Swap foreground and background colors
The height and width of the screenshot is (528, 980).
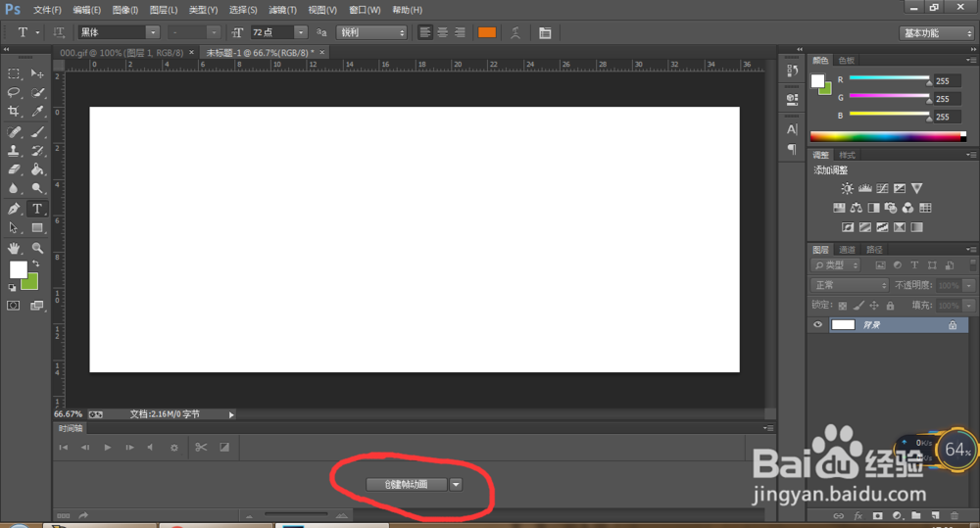[35, 264]
